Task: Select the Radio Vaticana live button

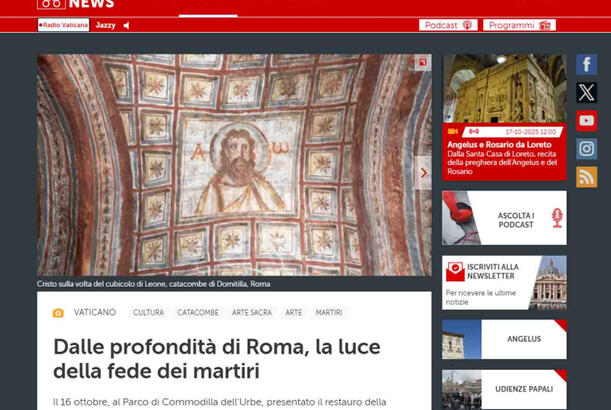Action: click(64, 25)
